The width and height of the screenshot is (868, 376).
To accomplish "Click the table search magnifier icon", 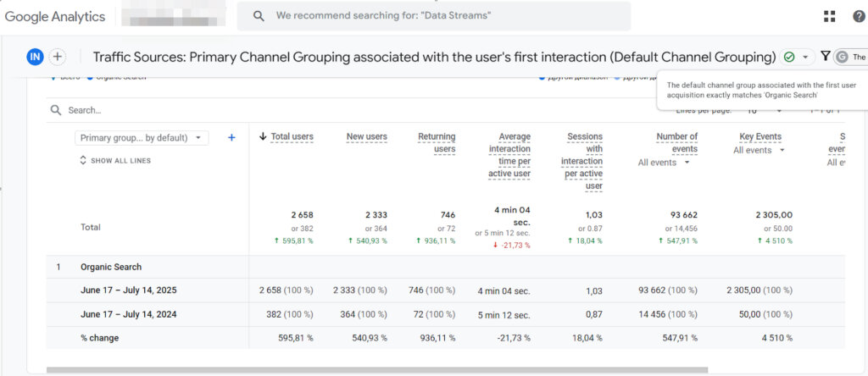I will [56, 110].
